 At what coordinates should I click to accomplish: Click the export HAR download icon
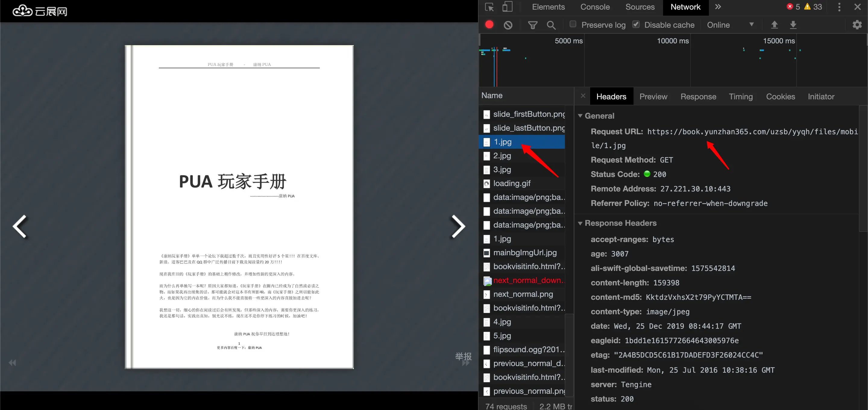(793, 25)
